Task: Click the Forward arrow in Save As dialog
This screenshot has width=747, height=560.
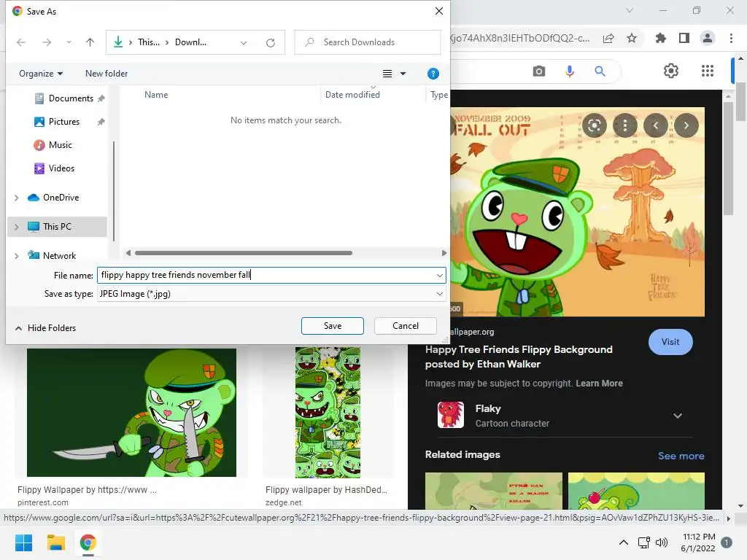Action: (x=47, y=42)
